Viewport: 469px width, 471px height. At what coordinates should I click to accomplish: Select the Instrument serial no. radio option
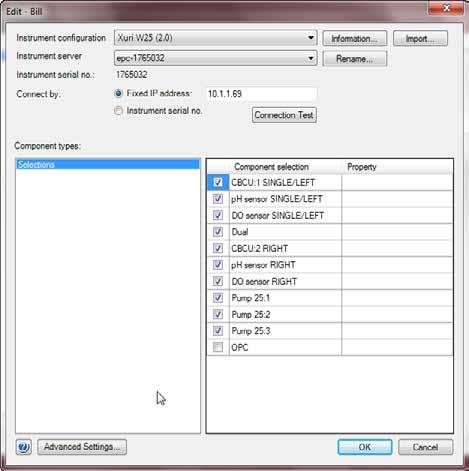(118, 111)
